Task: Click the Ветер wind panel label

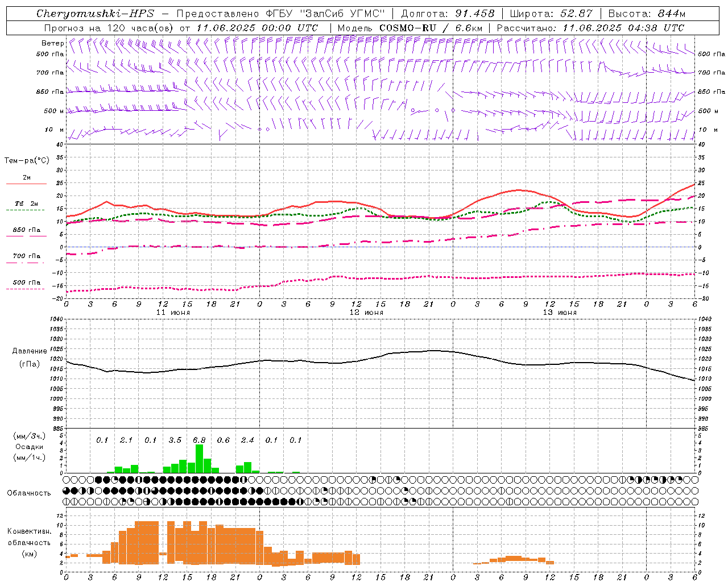Action: tap(52, 43)
